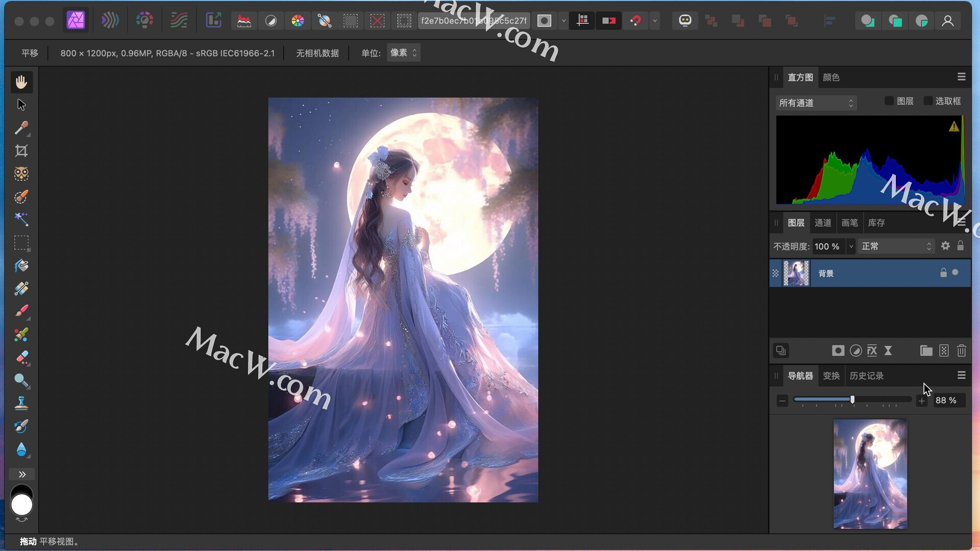Select the Selection Brush tool
The width and height of the screenshot is (980, 551).
pos(21,196)
